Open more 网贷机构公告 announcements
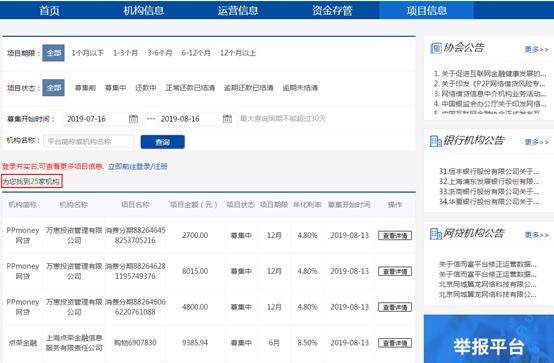This screenshot has height=363, width=554. tap(537, 235)
